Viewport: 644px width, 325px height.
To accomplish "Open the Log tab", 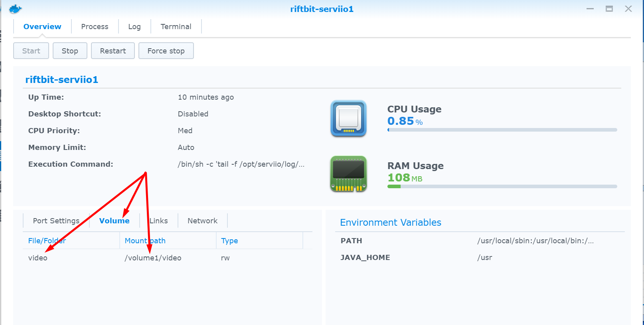I will click(134, 27).
